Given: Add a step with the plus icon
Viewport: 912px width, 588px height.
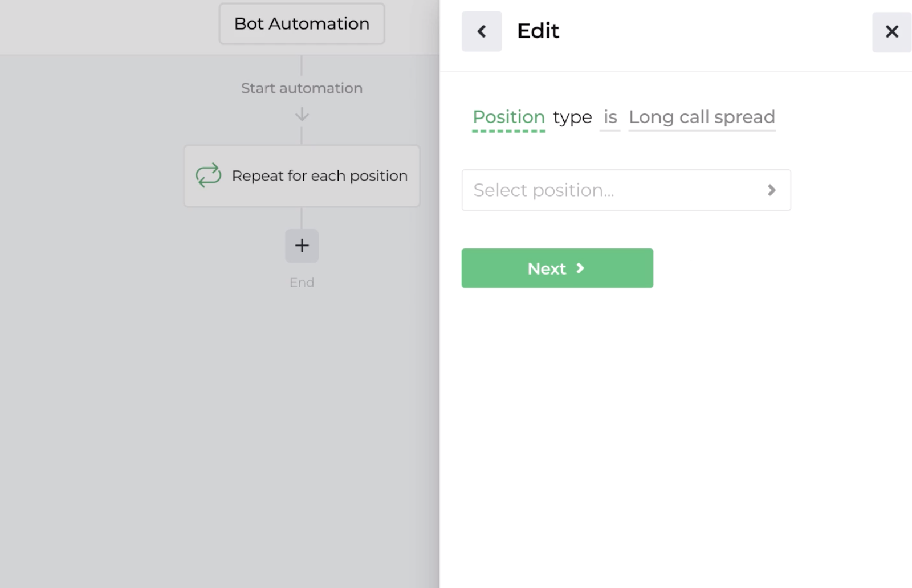Looking at the screenshot, I should (302, 246).
